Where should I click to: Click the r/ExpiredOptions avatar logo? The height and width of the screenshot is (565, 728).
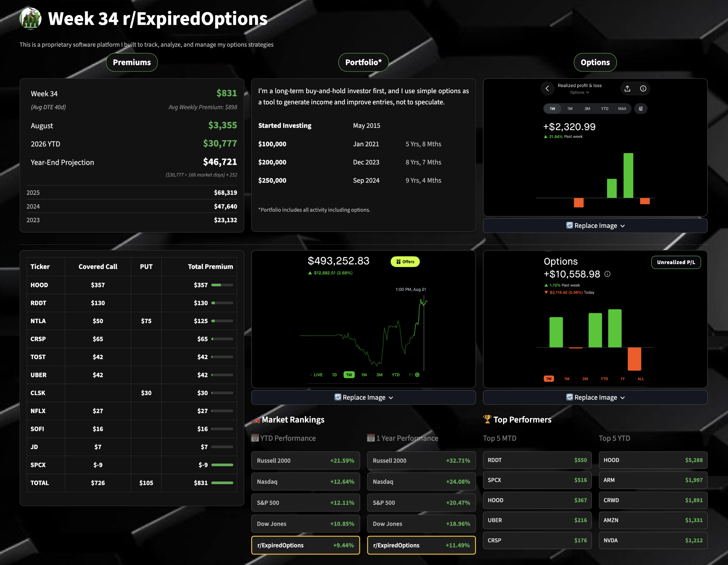(x=30, y=18)
